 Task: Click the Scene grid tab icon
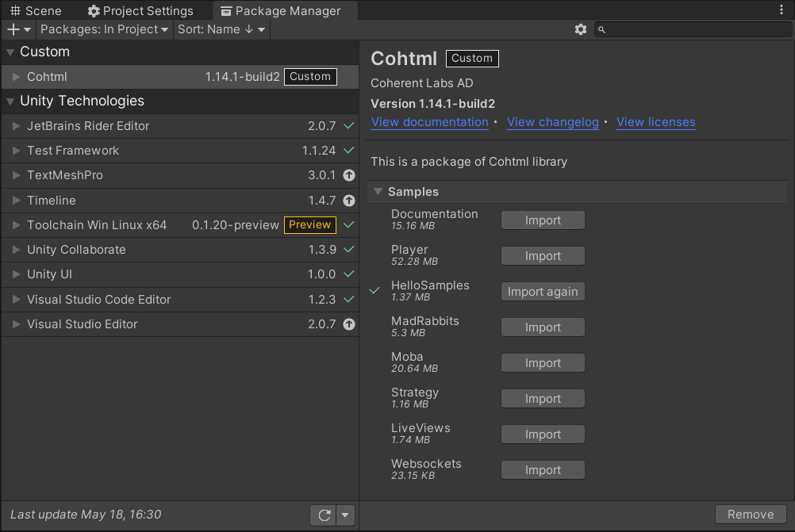pos(15,10)
